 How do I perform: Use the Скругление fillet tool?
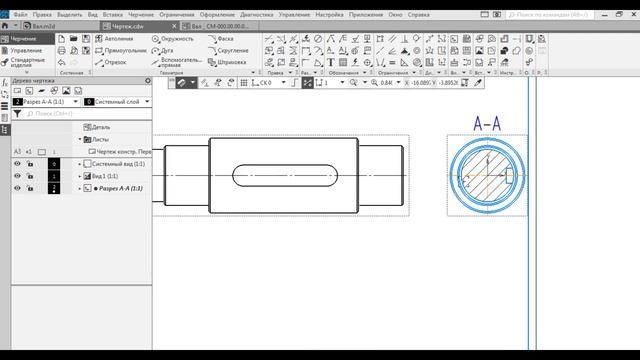(228, 51)
